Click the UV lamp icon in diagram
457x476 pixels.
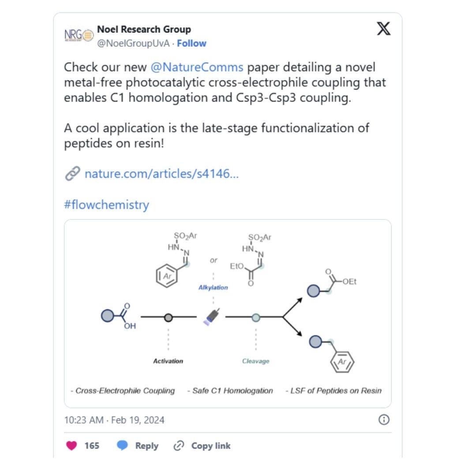pos(211,317)
